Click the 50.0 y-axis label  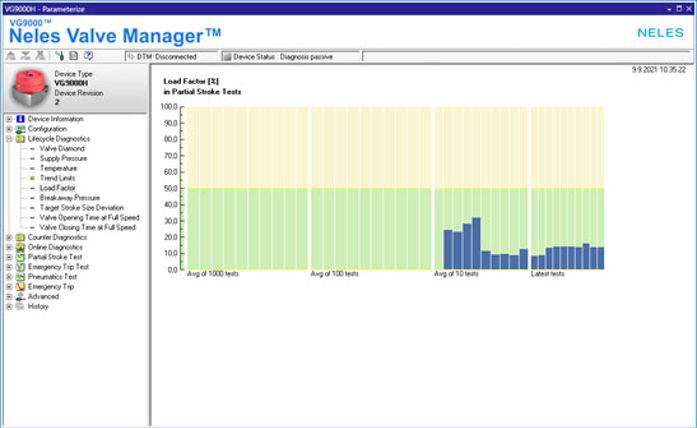coord(171,188)
